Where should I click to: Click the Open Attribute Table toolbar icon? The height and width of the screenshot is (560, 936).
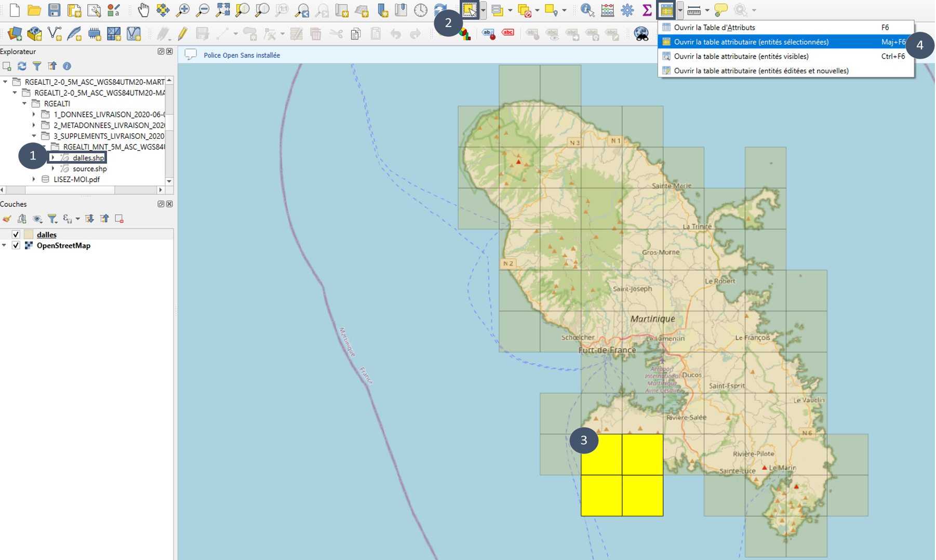(666, 10)
